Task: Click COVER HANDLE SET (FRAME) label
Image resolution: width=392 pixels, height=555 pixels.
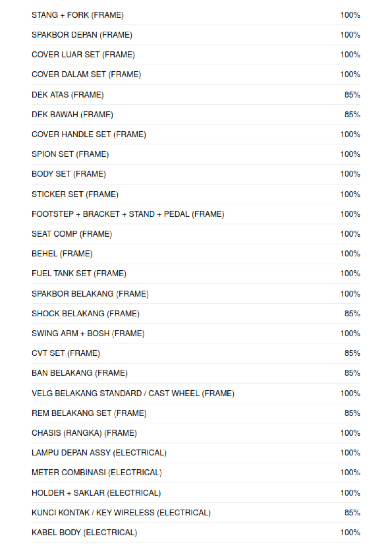Action: pos(89,134)
